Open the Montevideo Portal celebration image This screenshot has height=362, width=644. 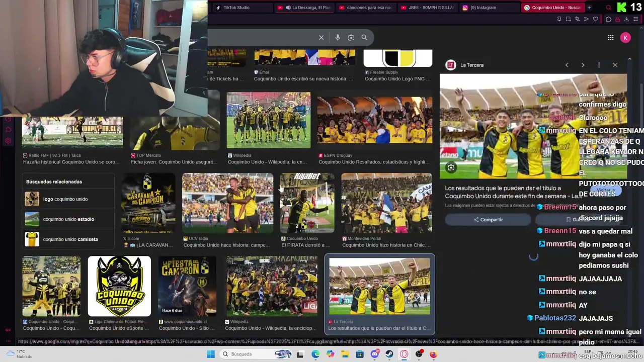click(x=386, y=203)
